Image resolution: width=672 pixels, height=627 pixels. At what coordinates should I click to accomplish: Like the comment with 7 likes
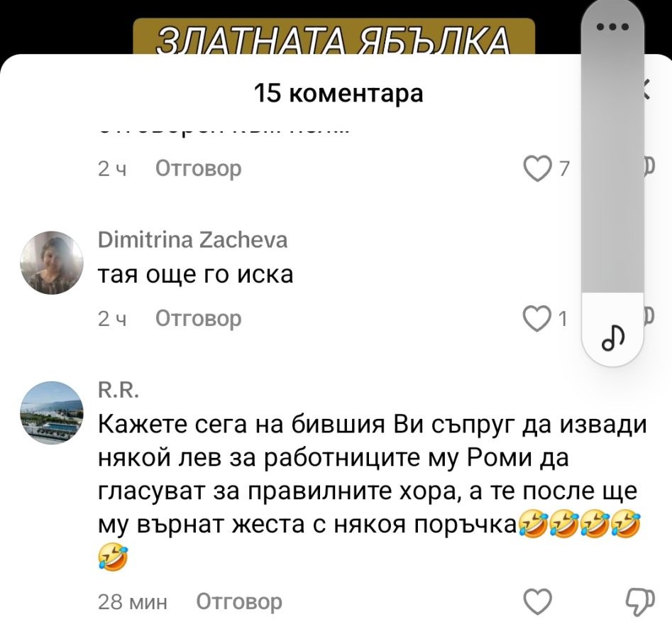[538, 169]
